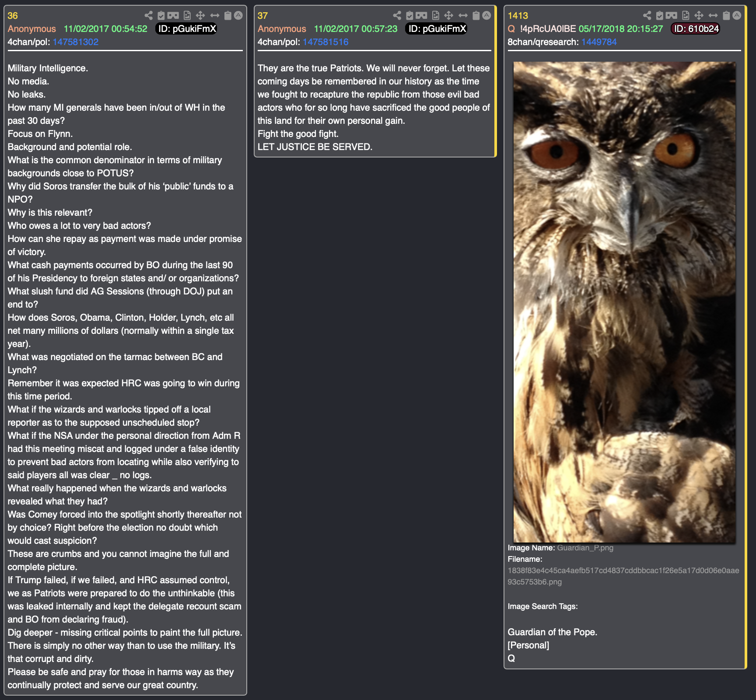756x700 pixels.
Task: Click the VR goggles icon on post 1413
Action: [x=672, y=16]
